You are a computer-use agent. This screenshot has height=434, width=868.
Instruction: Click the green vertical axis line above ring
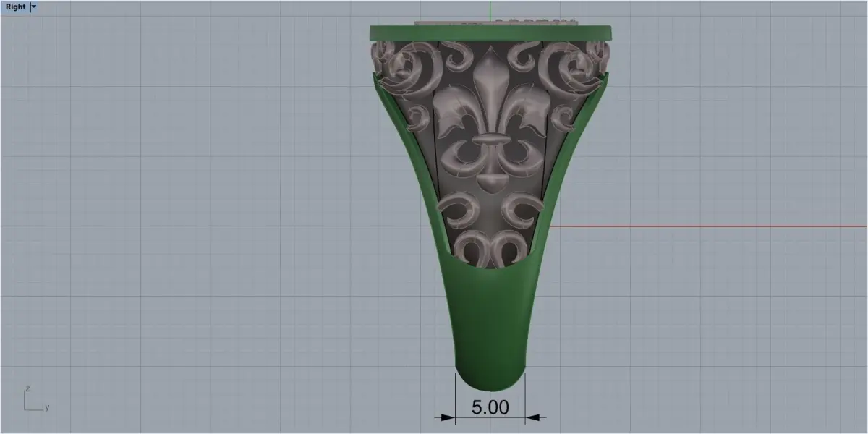point(490,10)
